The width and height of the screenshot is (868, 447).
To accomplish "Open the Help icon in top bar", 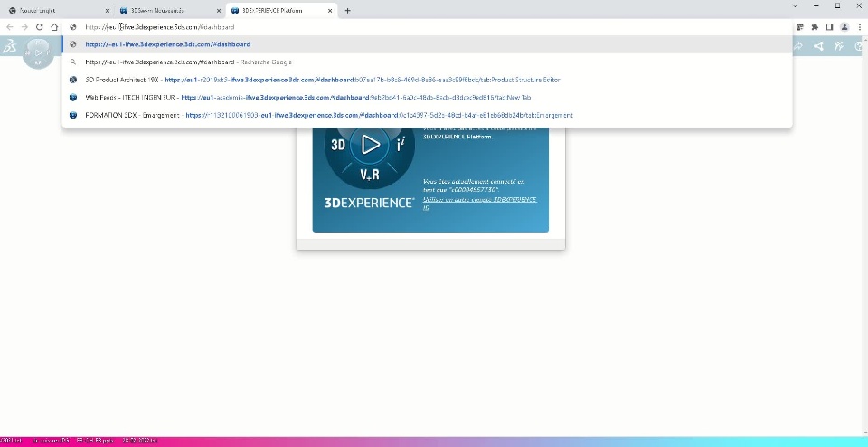I will [x=860, y=46].
